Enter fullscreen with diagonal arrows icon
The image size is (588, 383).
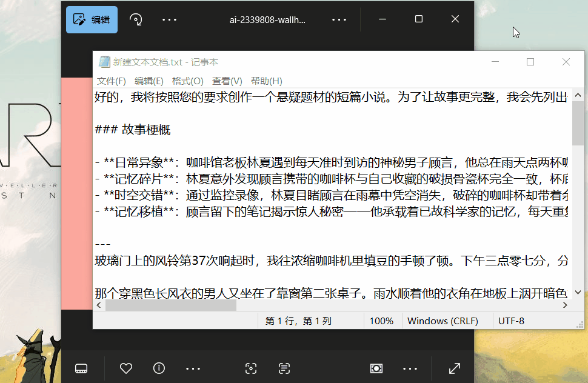(455, 368)
